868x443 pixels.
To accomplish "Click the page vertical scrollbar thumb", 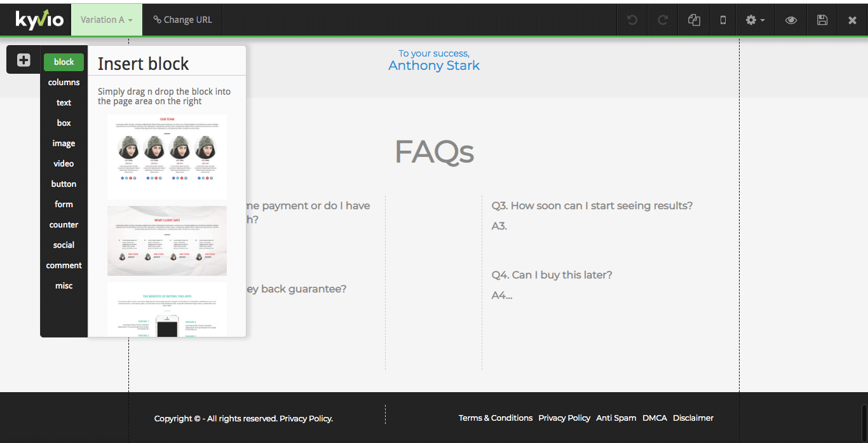I will [864, 423].
